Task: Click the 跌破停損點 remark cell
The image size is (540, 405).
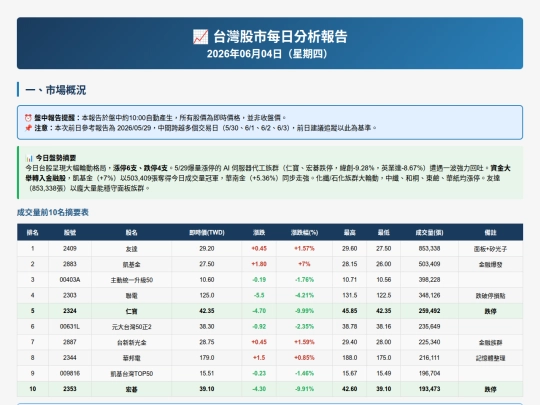Action: pyautogui.click(x=490, y=295)
